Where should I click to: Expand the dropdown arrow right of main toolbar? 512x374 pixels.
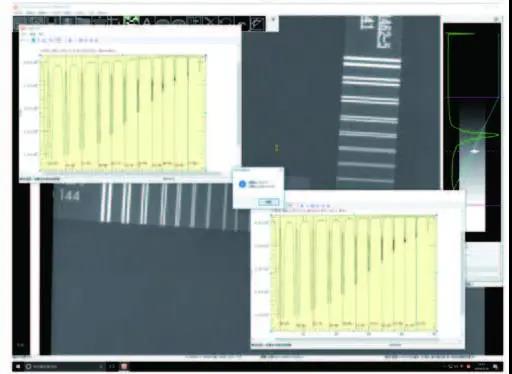point(273,20)
